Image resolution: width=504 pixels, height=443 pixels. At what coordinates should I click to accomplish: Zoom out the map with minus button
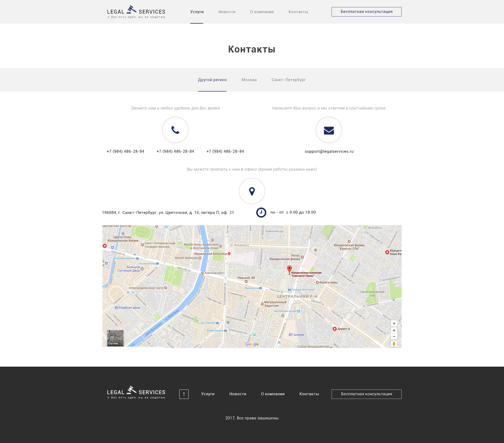click(x=394, y=336)
